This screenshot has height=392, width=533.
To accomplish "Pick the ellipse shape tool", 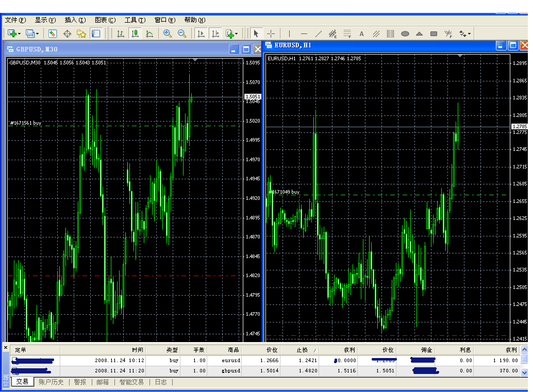I will pos(405,33).
